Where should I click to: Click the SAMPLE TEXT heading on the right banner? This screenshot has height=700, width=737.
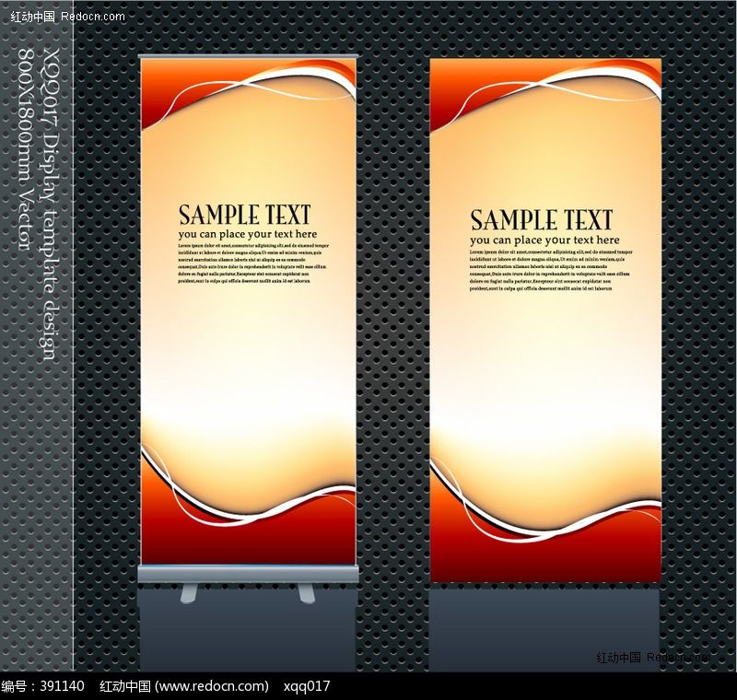coord(541,220)
